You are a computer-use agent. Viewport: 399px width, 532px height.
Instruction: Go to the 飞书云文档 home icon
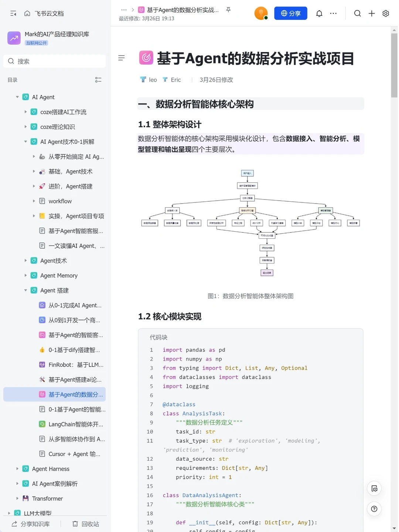click(27, 13)
